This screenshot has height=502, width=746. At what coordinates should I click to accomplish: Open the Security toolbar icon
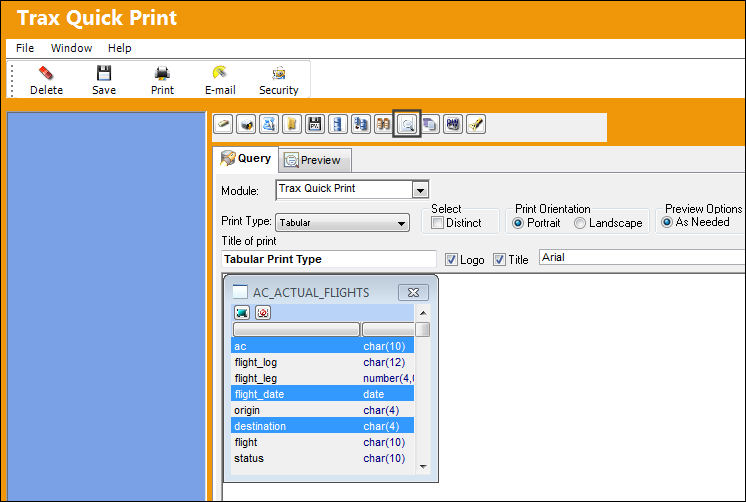[279, 73]
